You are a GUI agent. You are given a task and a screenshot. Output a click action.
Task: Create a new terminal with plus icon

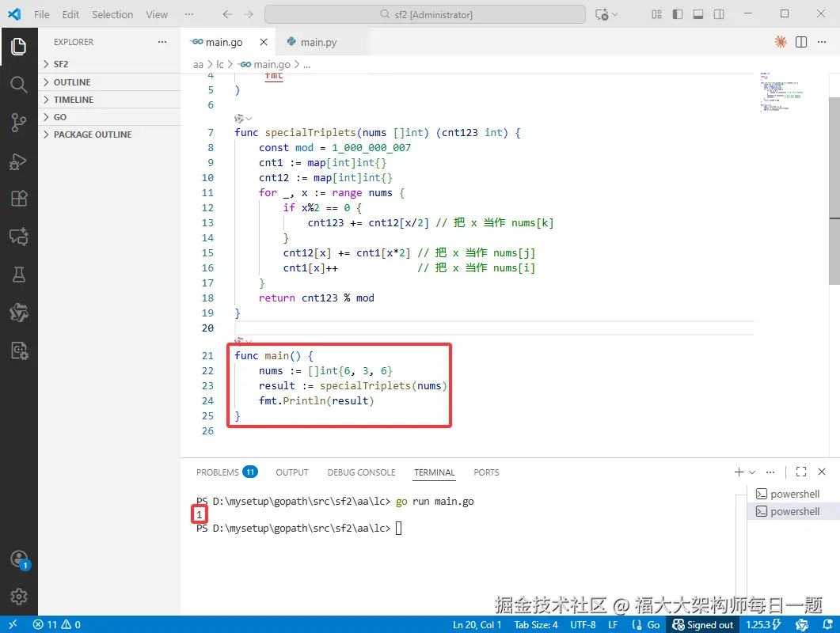[x=739, y=472]
